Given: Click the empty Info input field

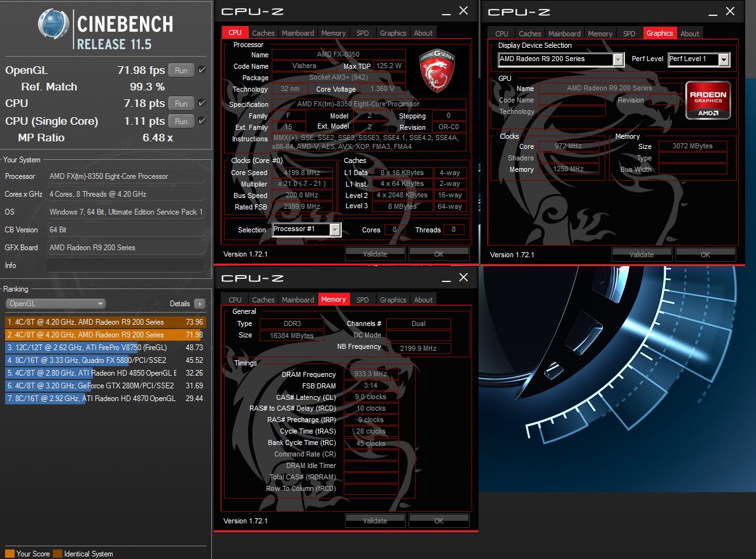Looking at the screenshot, I should (125, 265).
